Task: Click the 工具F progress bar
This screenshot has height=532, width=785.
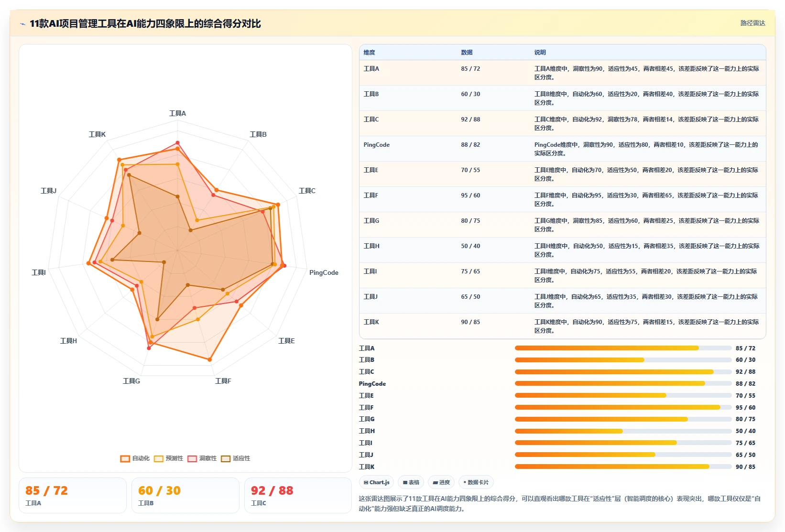Action: click(623, 408)
